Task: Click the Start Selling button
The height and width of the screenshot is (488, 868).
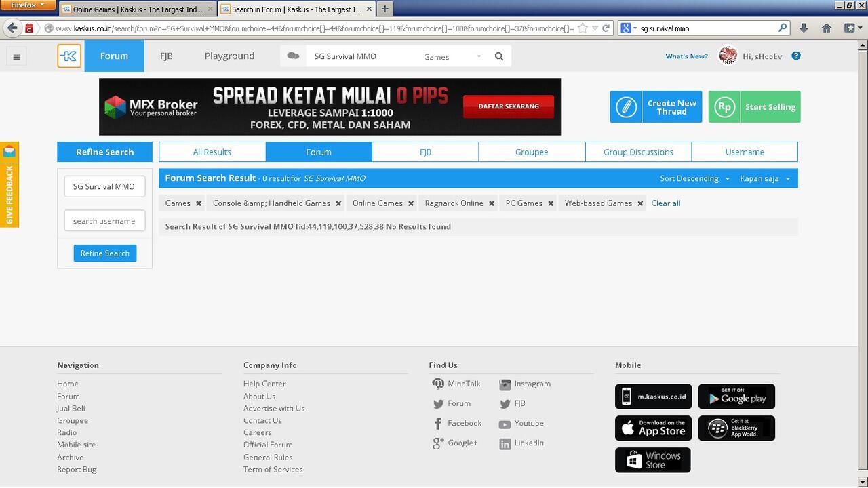Action: [x=754, y=107]
